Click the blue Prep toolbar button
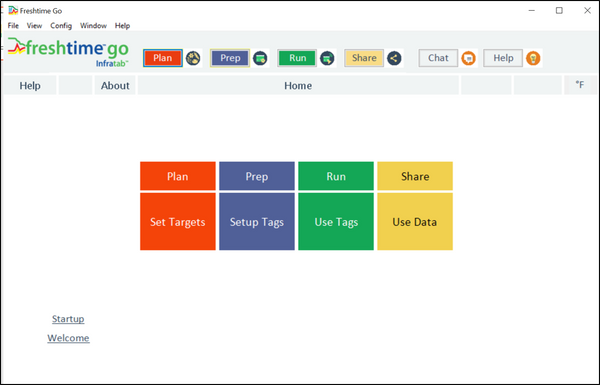600x385 pixels. point(230,58)
